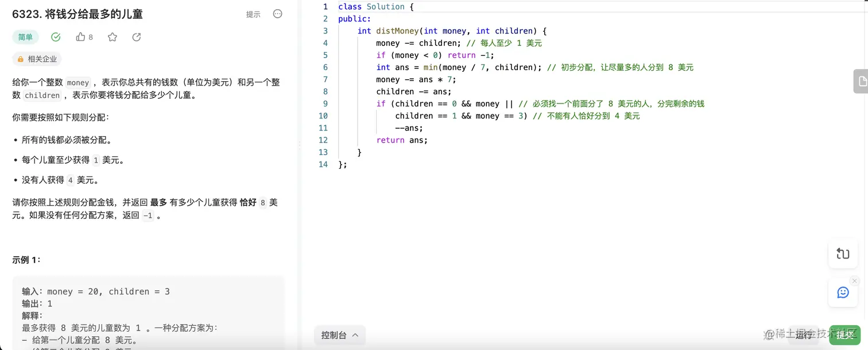Favorite the problem with the star icon

(x=113, y=37)
